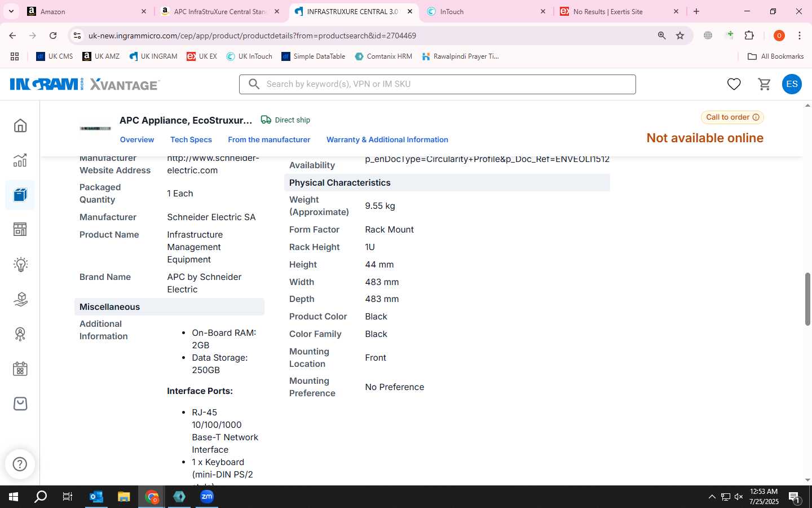Open the wishlist heart icon
This screenshot has height=508, width=812.
coord(734,84)
